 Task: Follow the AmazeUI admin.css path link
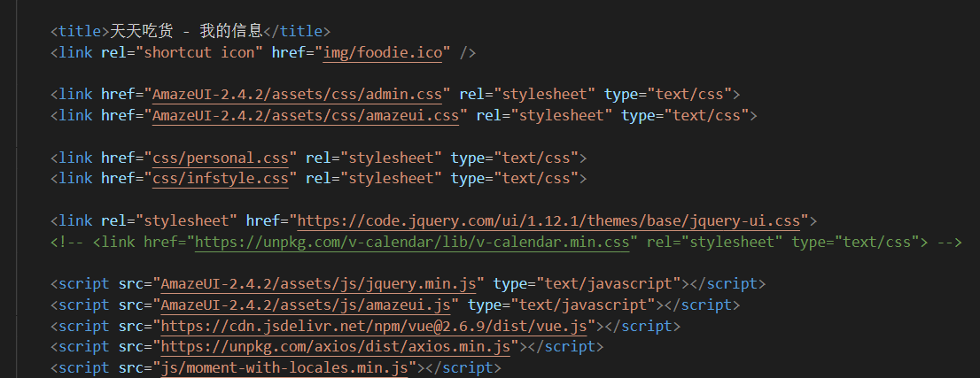pos(302,94)
